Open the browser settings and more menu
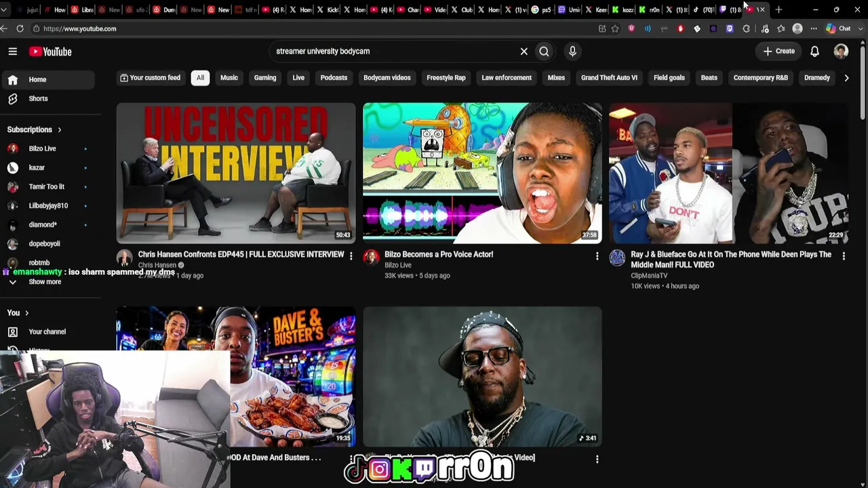This screenshot has height=488, width=868. click(814, 28)
